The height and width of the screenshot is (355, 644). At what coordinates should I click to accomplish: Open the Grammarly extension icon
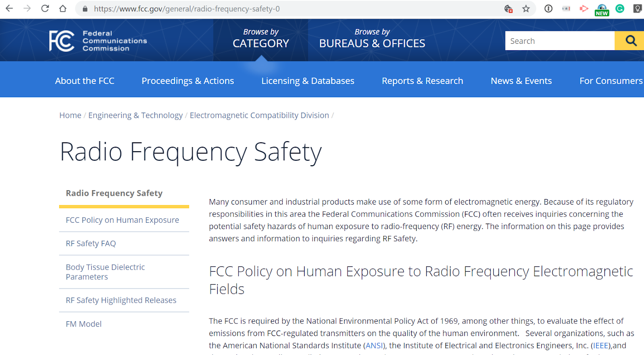(x=620, y=8)
